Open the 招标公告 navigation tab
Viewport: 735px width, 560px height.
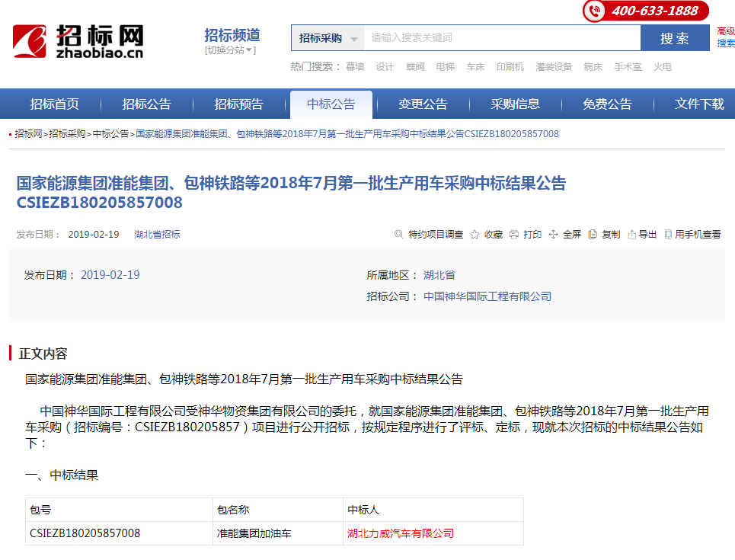coord(146,104)
